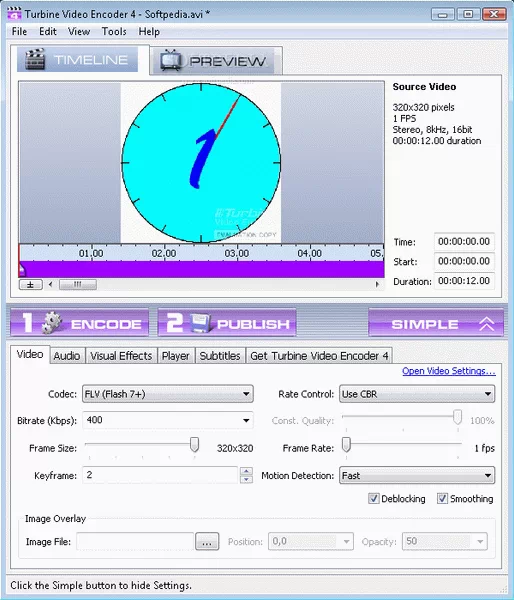This screenshot has height=600, width=514.
Task: Open the Bitrate (Kbps) dropdown
Action: pyautogui.click(x=246, y=421)
